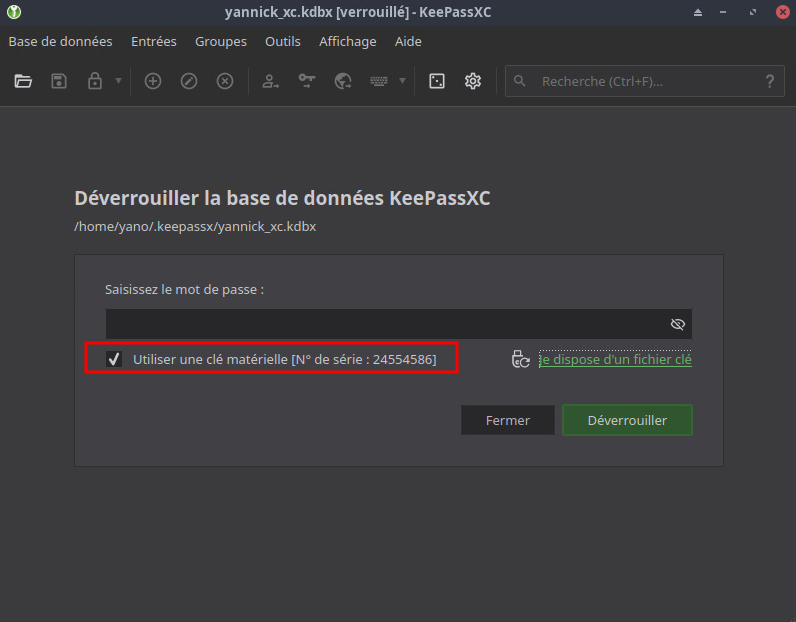Click the lock database padlock icon
796x622 pixels.
(x=95, y=81)
